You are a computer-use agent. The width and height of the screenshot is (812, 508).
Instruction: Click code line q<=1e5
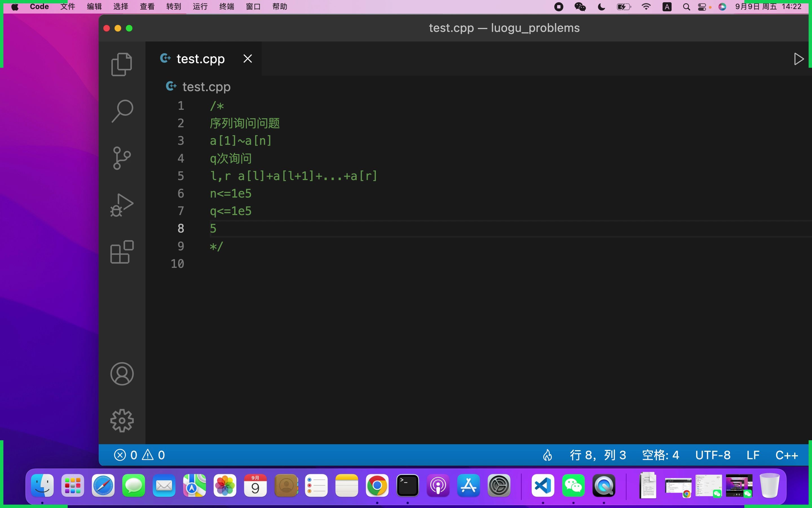[x=231, y=211]
